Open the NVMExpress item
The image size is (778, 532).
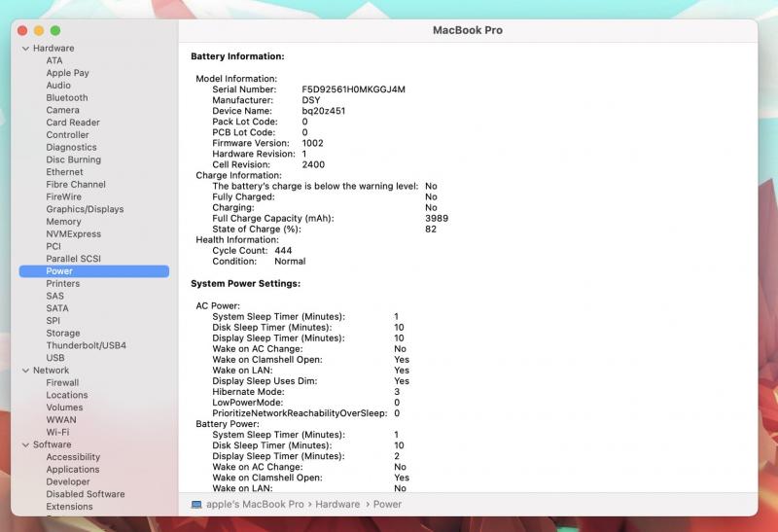(74, 234)
